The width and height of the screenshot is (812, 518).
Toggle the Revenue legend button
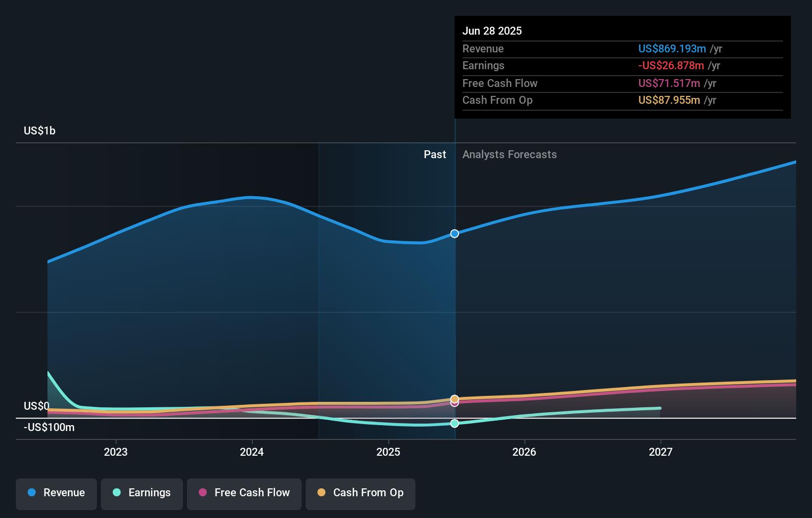(56, 494)
